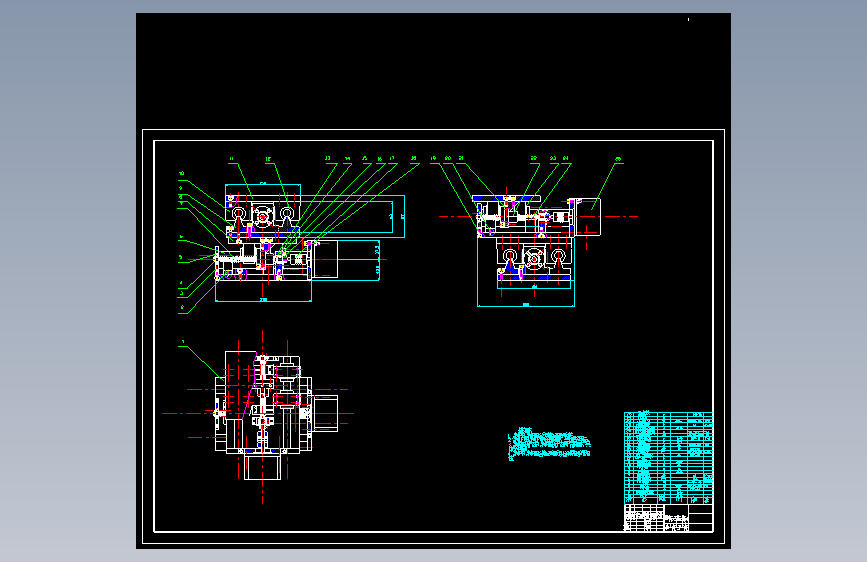Click the motor outline in the right view

pos(588,217)
